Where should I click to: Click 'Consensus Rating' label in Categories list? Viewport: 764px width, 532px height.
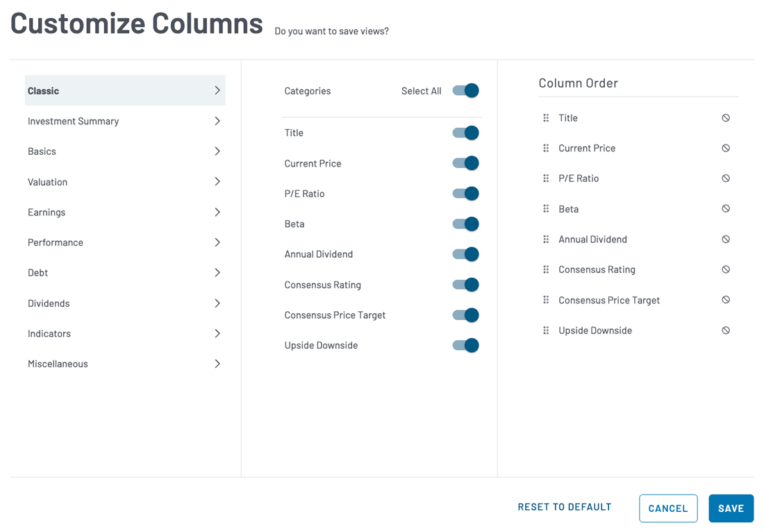click(322, 285)
